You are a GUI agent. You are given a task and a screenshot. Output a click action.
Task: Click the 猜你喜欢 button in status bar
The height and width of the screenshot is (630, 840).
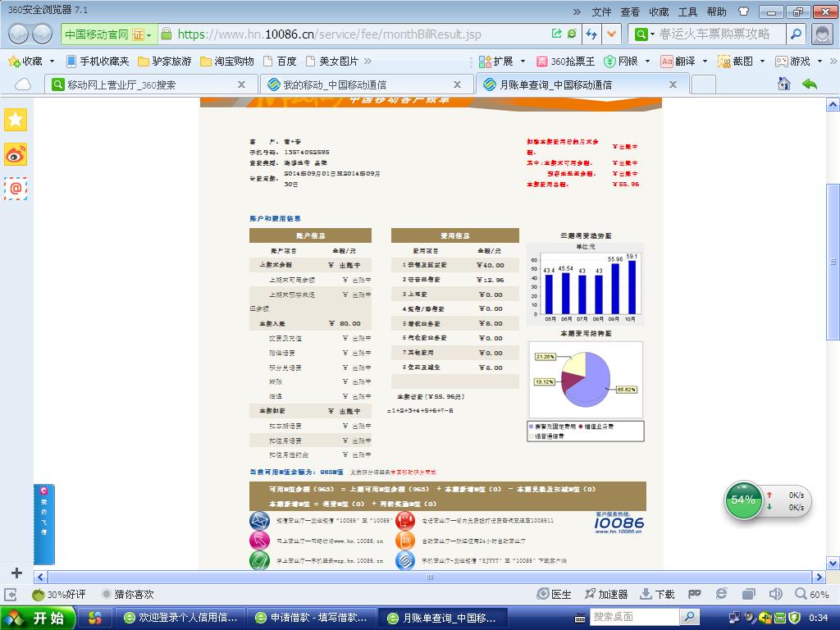[127, 594]
